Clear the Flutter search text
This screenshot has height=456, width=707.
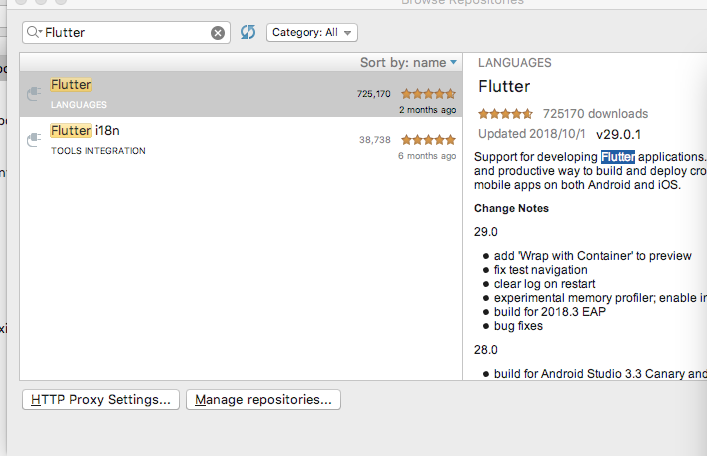pos(218,32)
